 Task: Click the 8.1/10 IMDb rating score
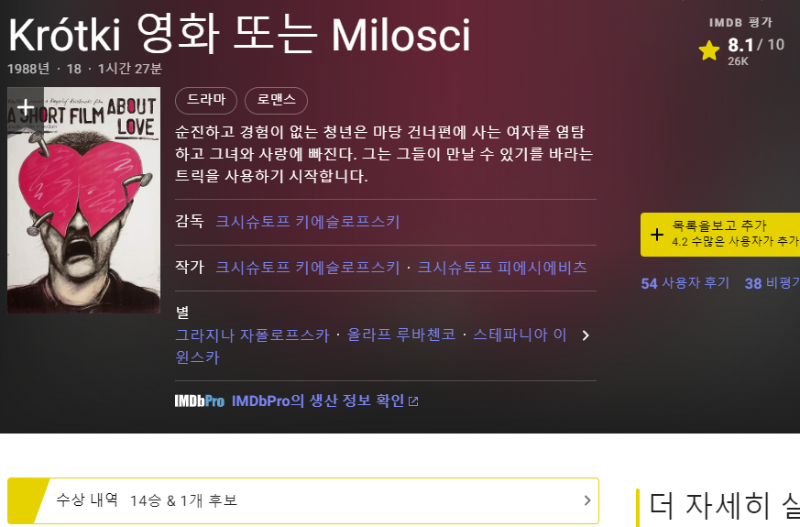click(756, 45)
